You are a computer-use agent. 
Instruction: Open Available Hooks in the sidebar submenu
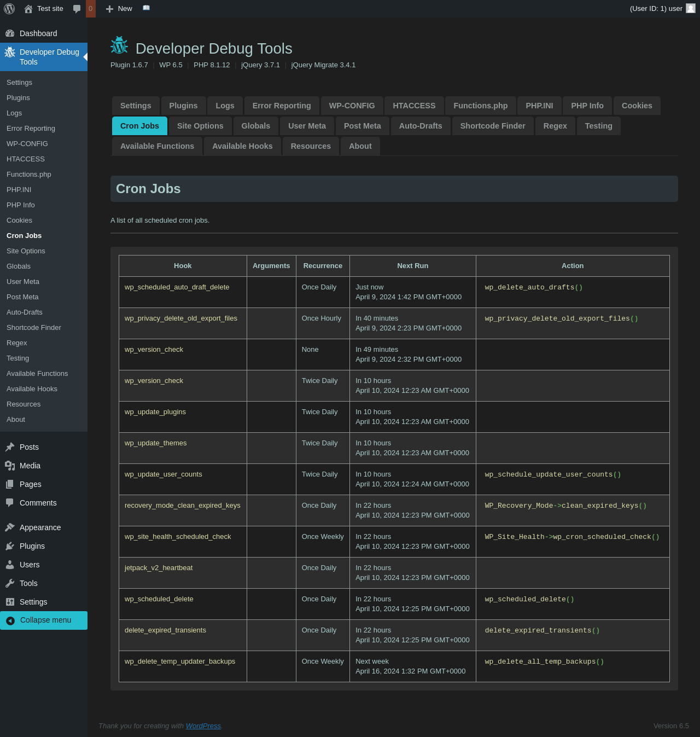pyautogui.click(x=32, y=389)
